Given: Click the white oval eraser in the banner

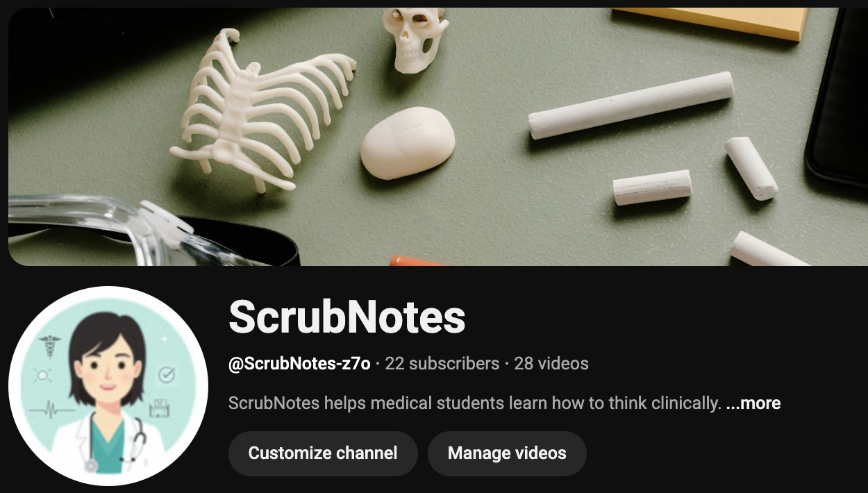Looking at the screenshot, I should point(408,143).
